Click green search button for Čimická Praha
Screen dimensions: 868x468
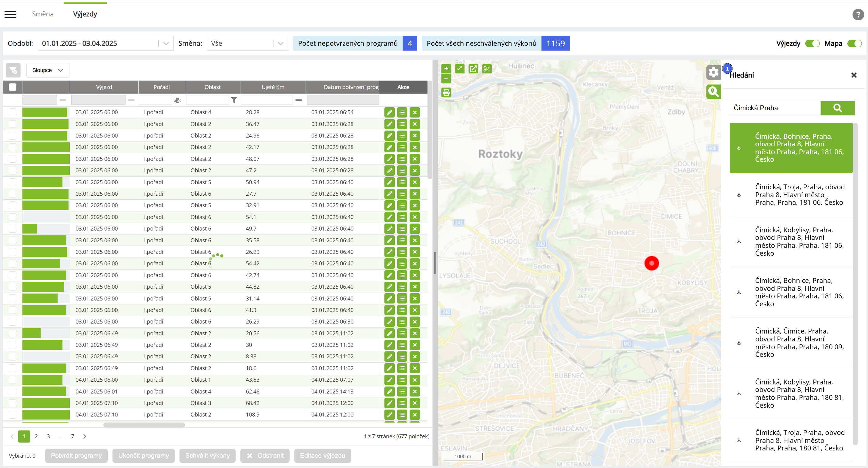tap(837, 108)
